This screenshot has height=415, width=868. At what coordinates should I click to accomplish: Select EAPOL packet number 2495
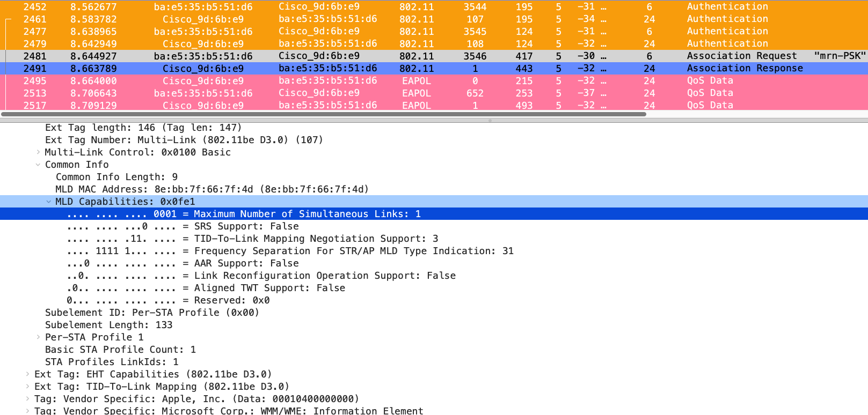click(376, 81)
